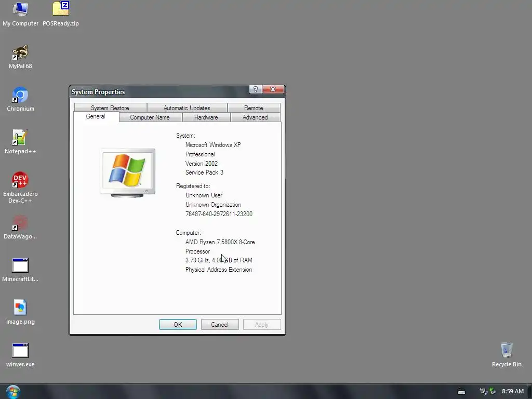Click the Cancel button
The width and height of the screenshot is (532, 399).
click(x=220, y=324)
